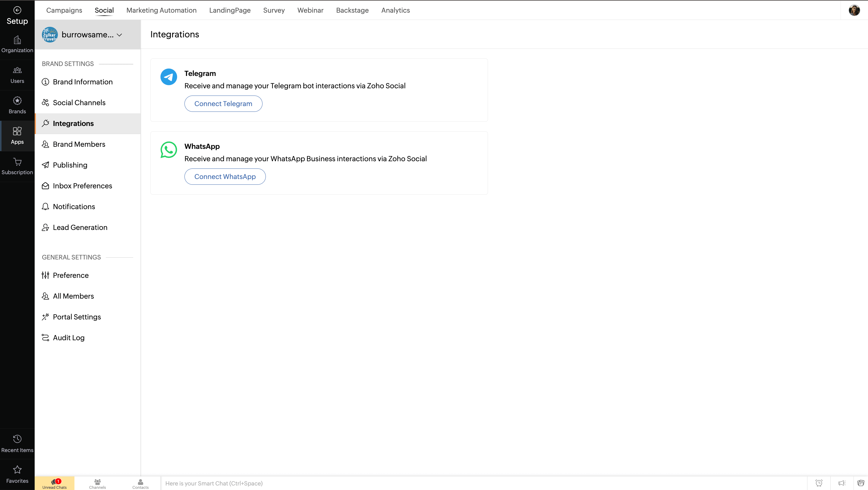The width and height of the screenshot is (868, 490).
Task: Open the Favorites star icon
Action: pos(17,470)
